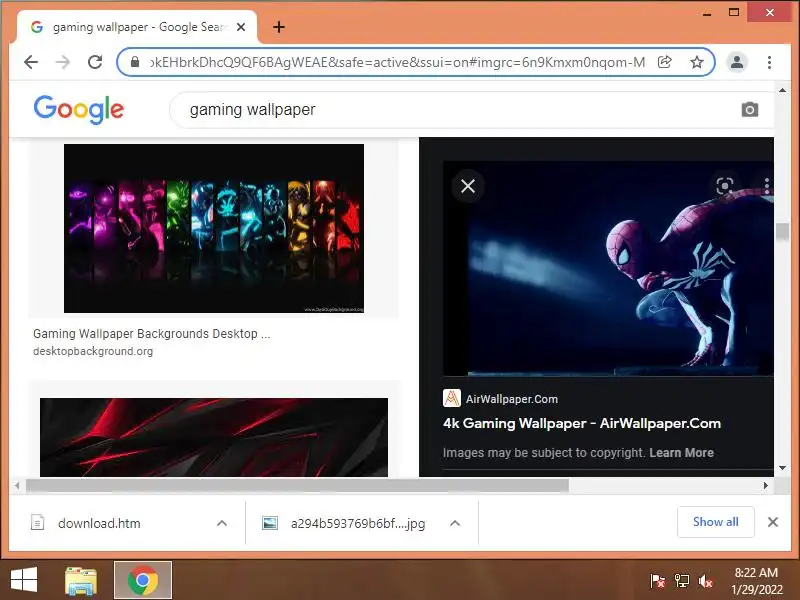Open AirWallpaper.Com source name

(x=512, y=399)
